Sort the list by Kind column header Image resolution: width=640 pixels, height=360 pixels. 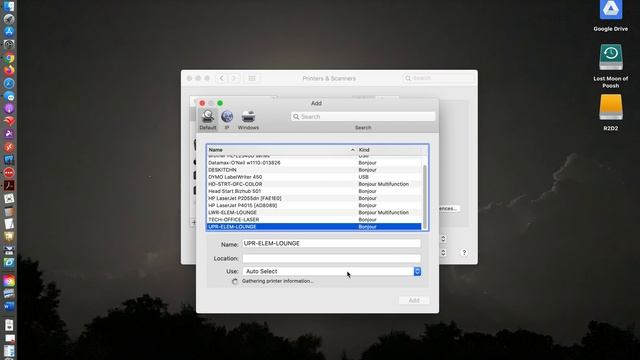389,150
